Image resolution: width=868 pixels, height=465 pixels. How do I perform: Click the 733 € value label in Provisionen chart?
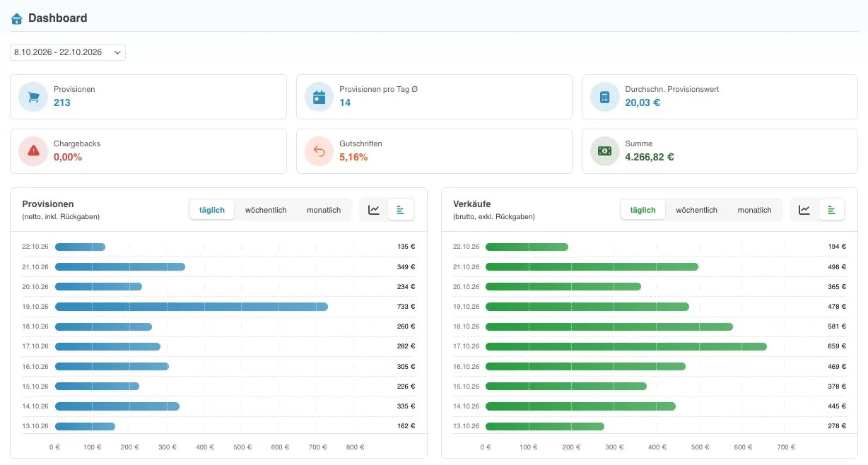coord(406,307)
